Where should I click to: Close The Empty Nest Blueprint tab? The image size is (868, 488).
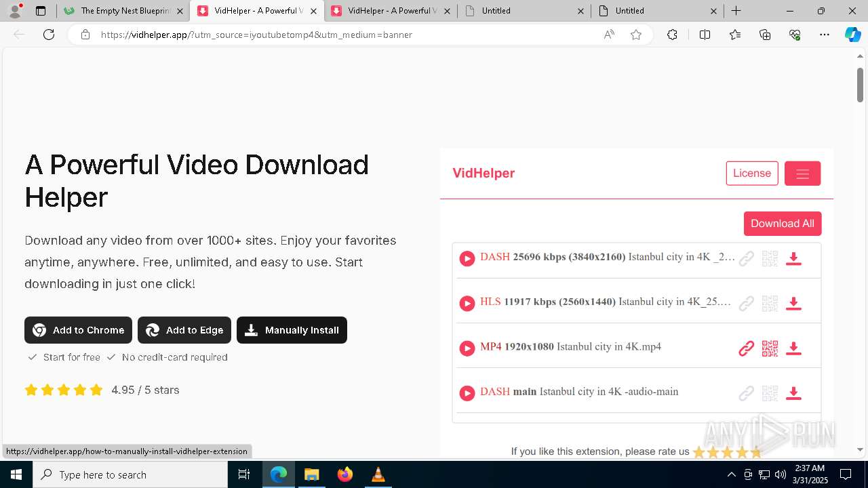tap(180, 11)
